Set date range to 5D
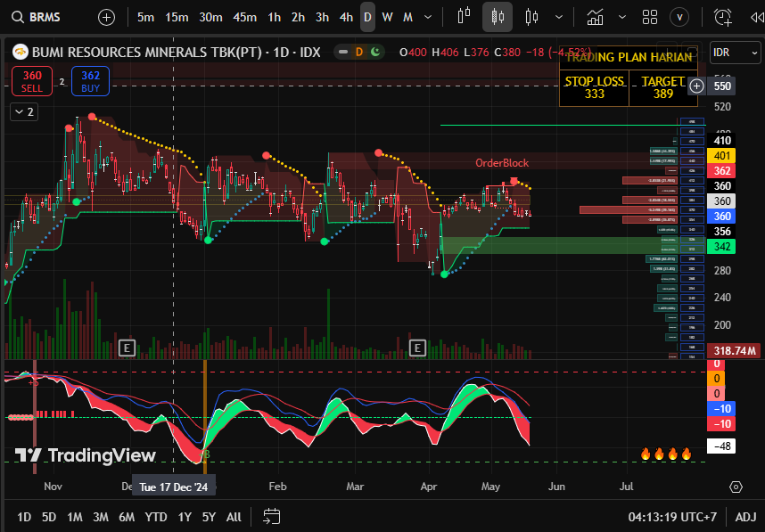The width and height of the screenshot is (765, 532). tap(49, 517)
